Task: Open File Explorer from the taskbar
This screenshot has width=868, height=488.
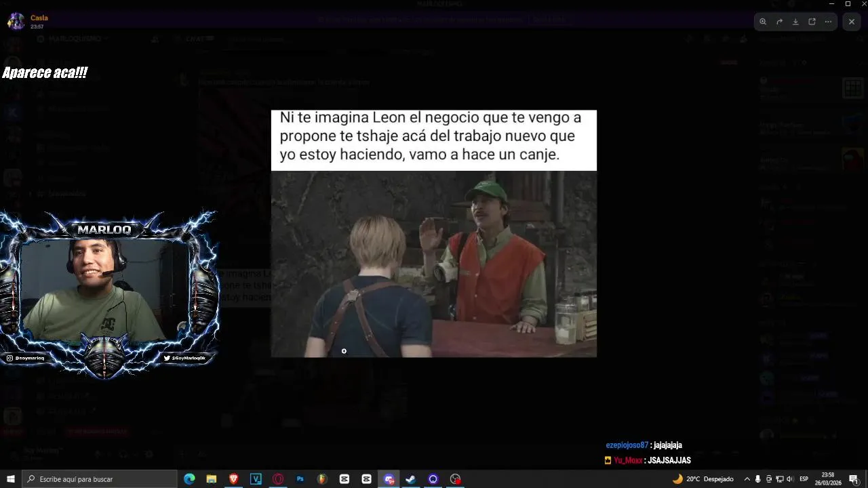Action: click(212, 479)
